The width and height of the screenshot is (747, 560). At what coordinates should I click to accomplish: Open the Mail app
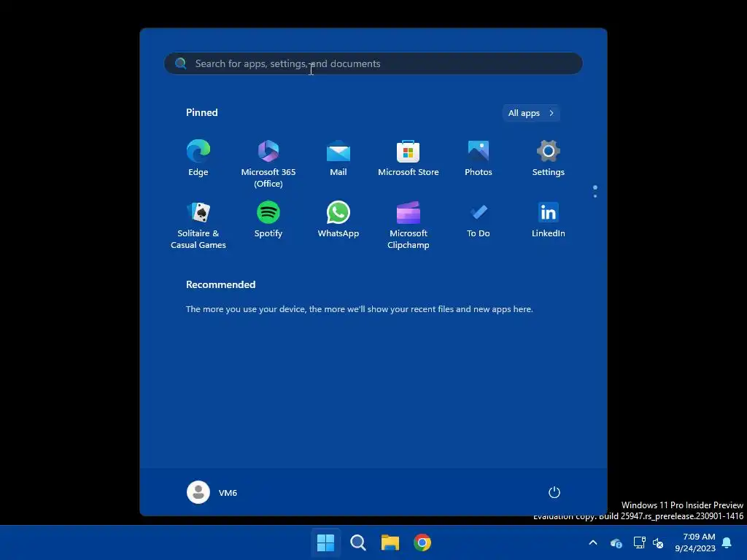tap(338, 159)
